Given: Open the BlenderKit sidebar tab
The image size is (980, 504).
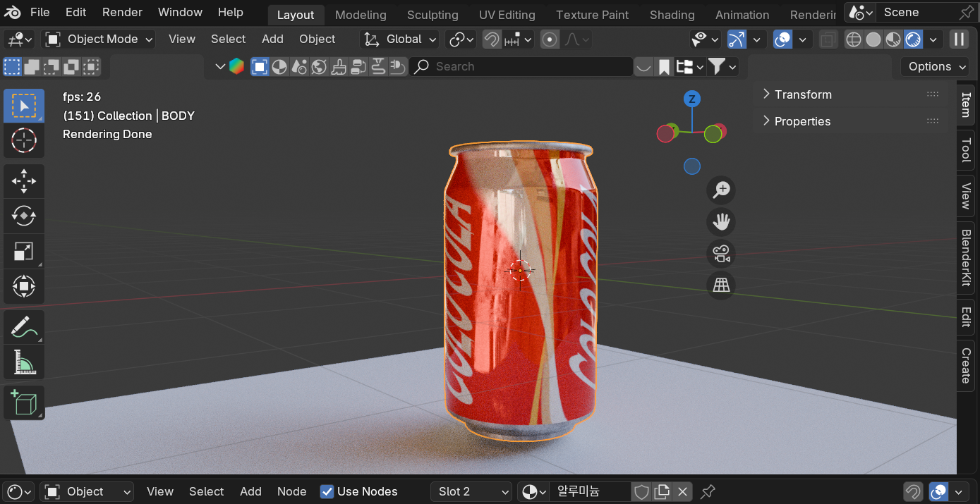Looking at the screenshot, I should pos(967,257).
